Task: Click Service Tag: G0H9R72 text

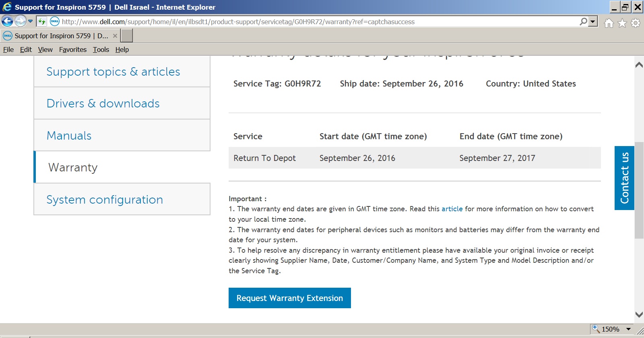Action: pyautogui.click(x=277, y=84)
